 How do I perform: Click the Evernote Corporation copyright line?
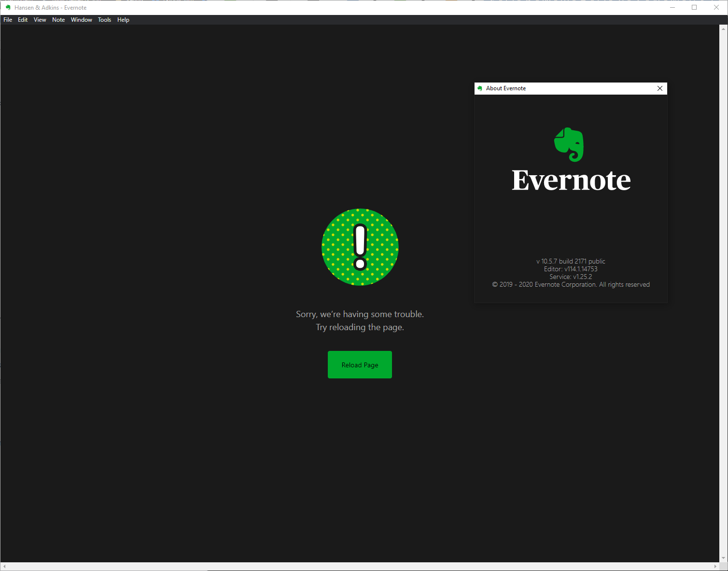tap(571, 284)
